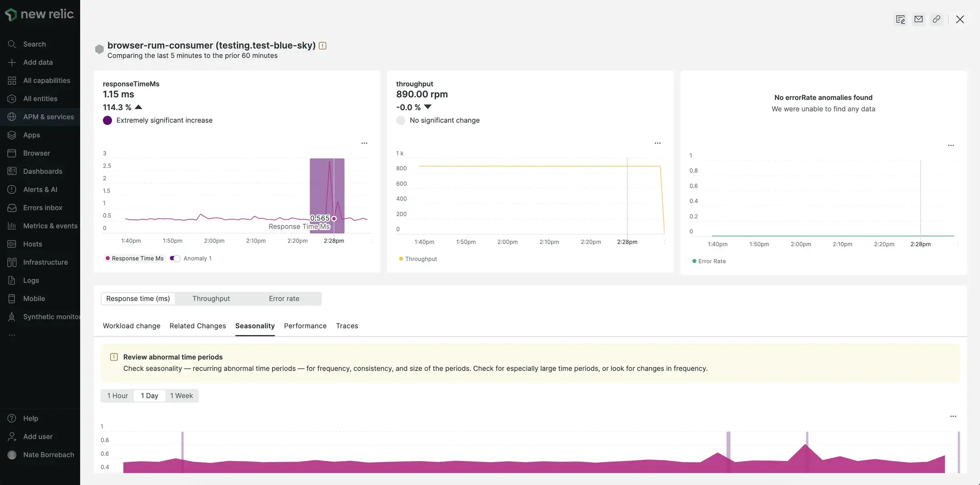
Task: Open Dashboards from the sidebar
Action: pos(42,171)
